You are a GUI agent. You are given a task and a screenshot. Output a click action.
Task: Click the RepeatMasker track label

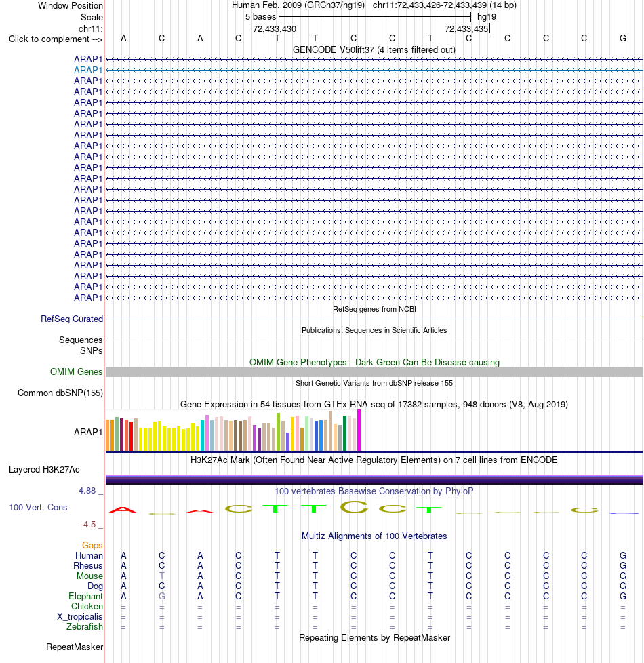[x=75, y=647]
